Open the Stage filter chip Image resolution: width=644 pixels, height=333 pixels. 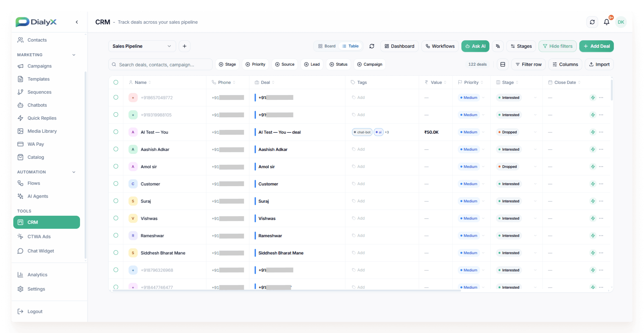[227, 64]
